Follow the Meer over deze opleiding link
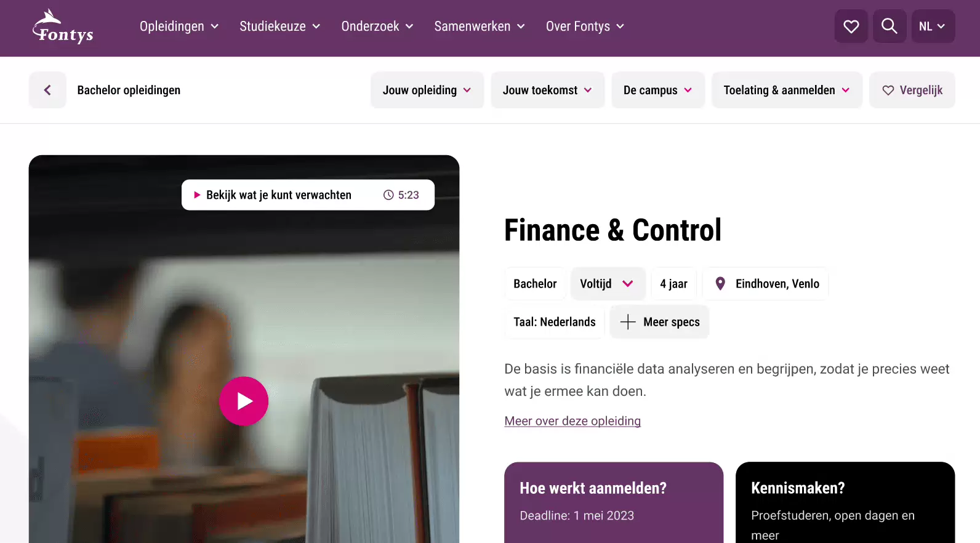Screen dimensions: 980x543 pos(572,421)
